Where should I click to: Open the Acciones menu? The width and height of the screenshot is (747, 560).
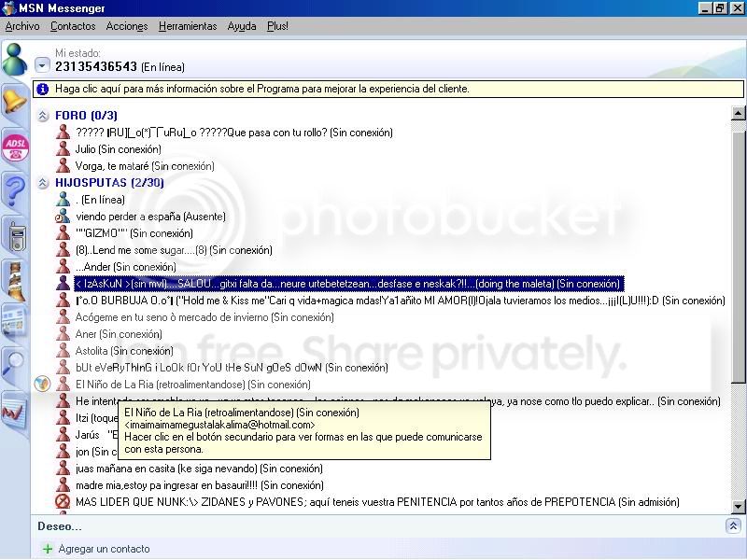click(127, 26)
